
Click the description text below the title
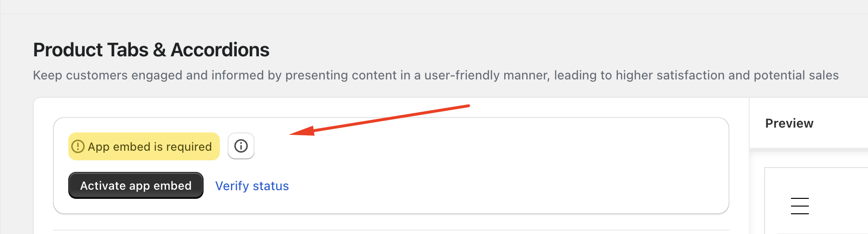436,75
